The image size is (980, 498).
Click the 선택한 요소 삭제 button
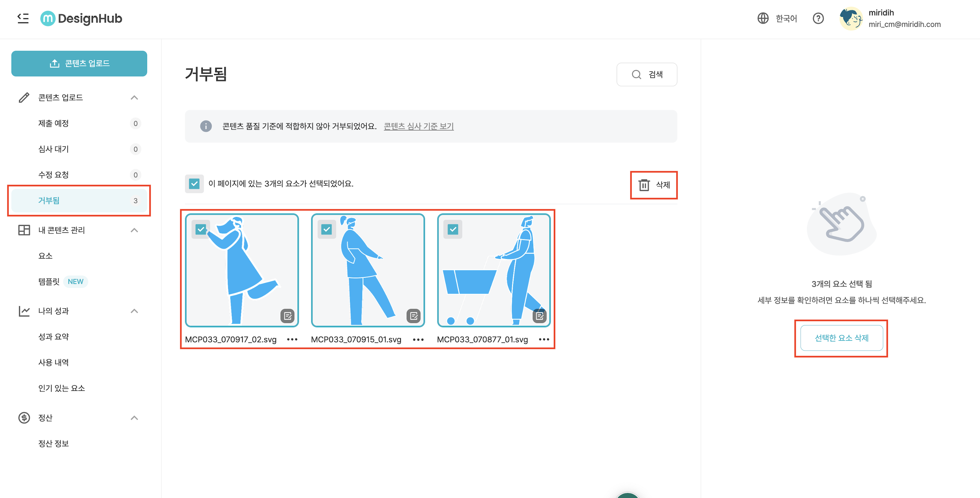pyautogui.click(x=841, y=338)
